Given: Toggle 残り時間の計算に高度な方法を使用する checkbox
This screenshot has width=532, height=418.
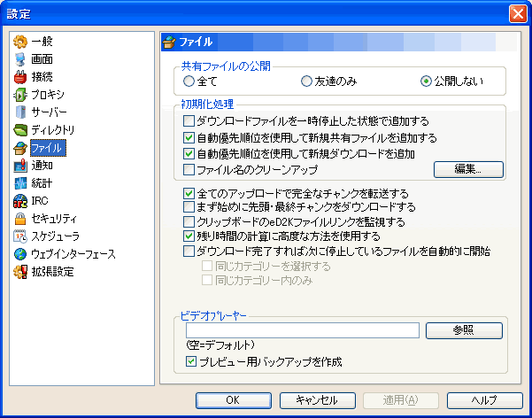Looking at the screenshot, I should tap(189, 236).
